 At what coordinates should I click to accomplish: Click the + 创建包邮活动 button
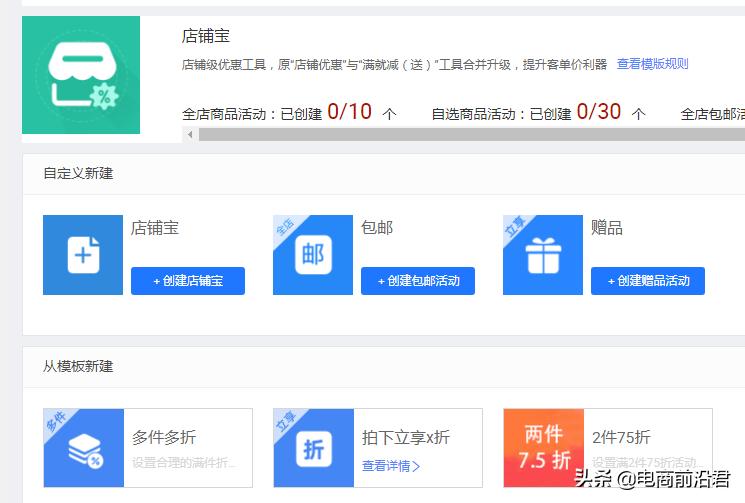[x=418, y=281]
